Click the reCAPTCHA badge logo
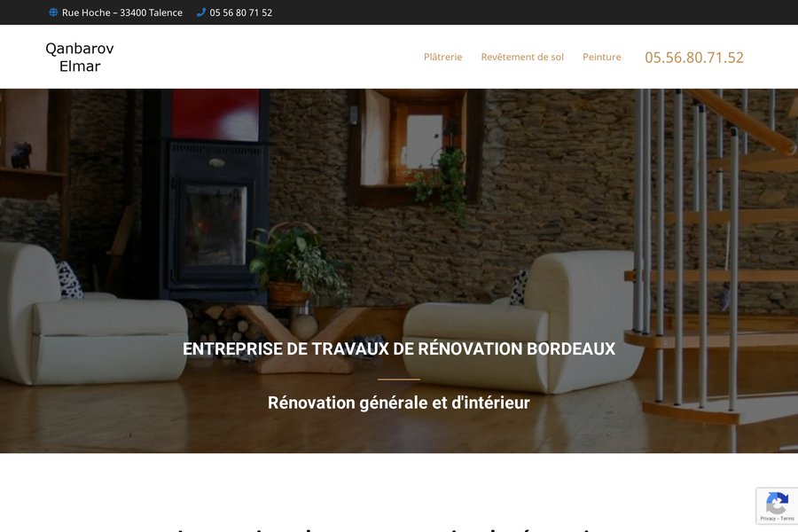 [x=777, y=504]
